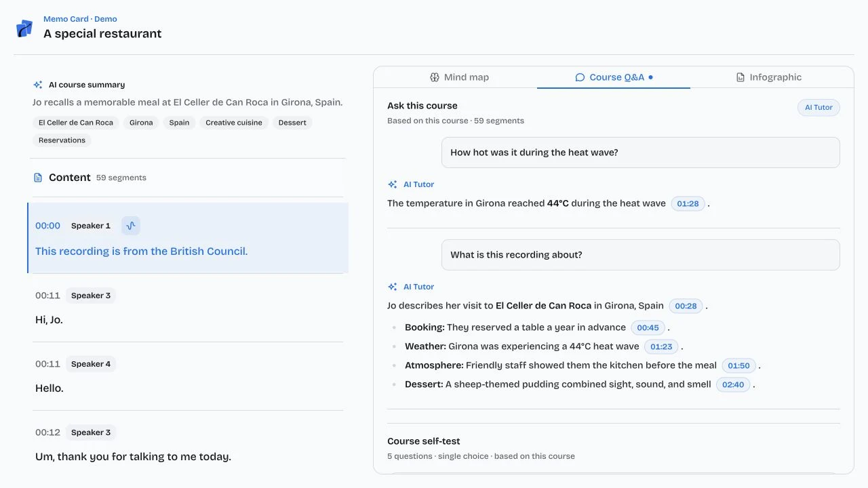Jump to the 02:40 timestamp beside Dessert

click(733, 384)
